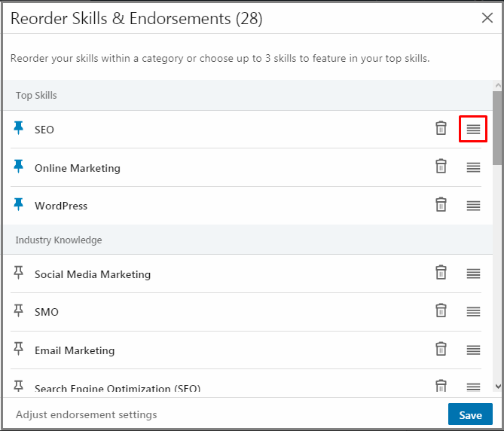Delete the WordPress skill

441,205
